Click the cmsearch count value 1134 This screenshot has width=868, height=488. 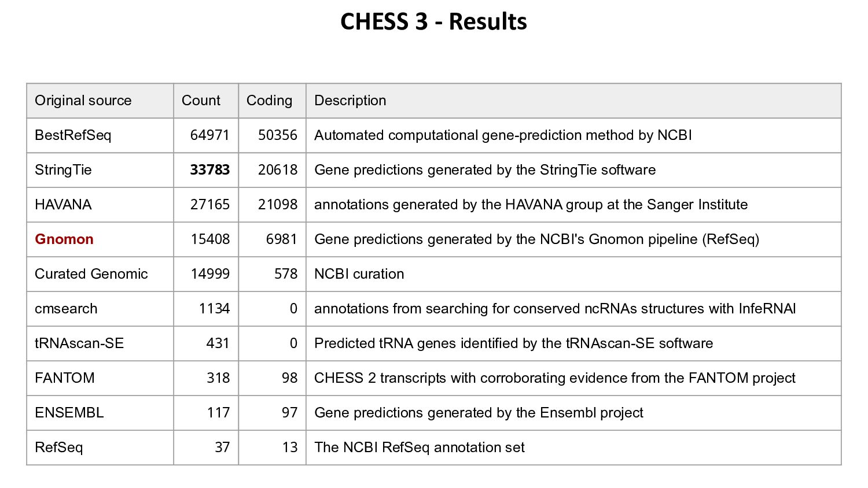(214, 309)
